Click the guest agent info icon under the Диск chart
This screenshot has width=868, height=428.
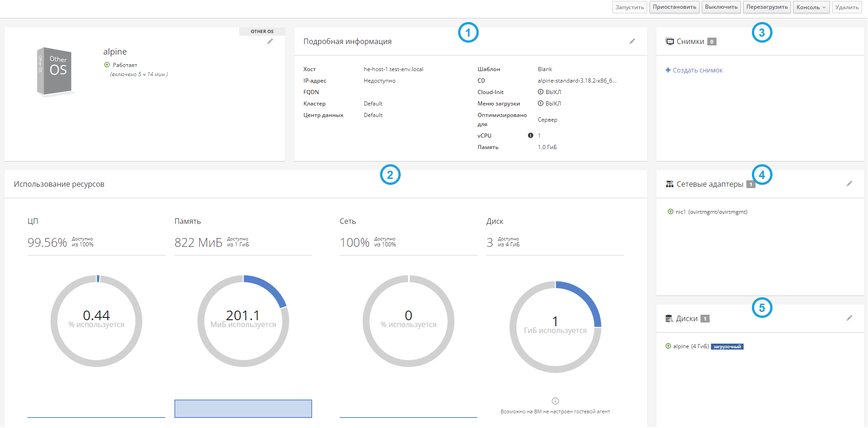(555, 401)
